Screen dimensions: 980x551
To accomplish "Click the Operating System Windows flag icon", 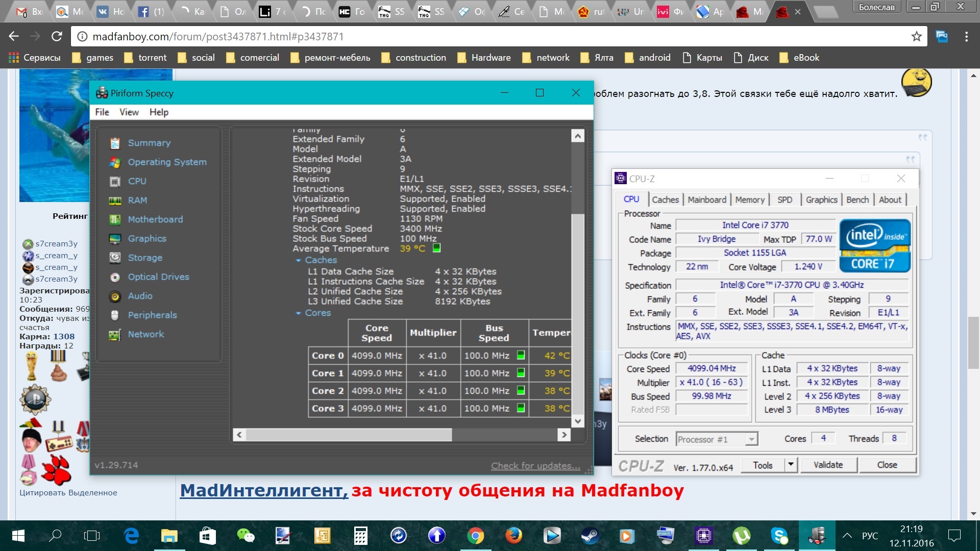I will 115,162.
